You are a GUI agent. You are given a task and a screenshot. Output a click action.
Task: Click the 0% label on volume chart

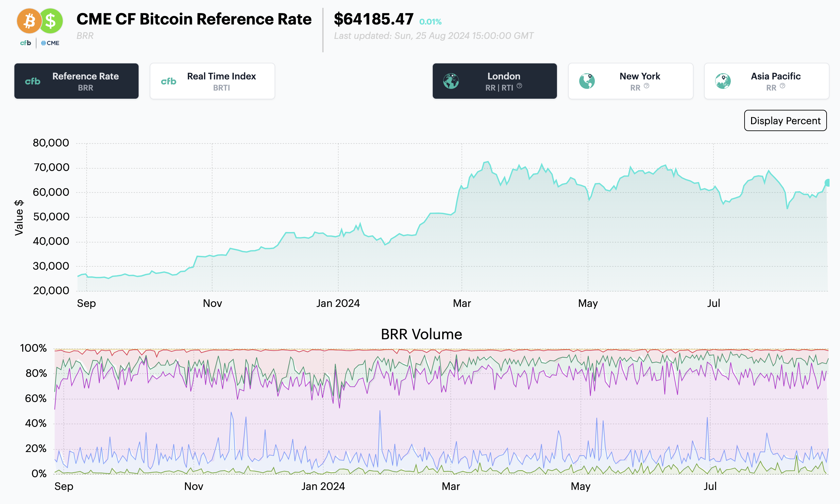point(39,474)
